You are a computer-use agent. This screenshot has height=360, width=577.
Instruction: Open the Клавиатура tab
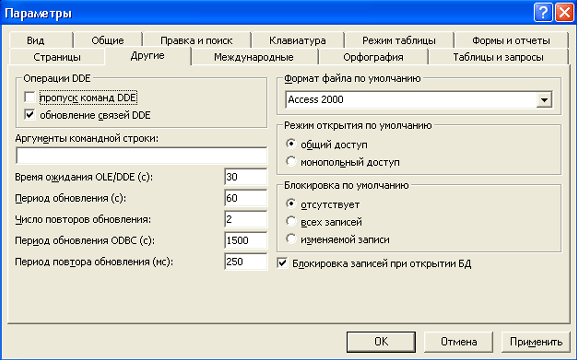click(297, 40)
